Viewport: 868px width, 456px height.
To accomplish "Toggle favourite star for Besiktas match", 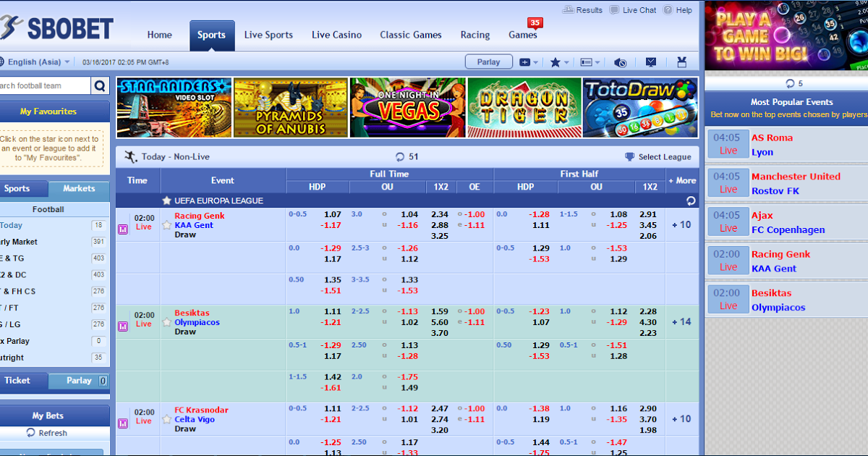I will (x=167, y=322).
